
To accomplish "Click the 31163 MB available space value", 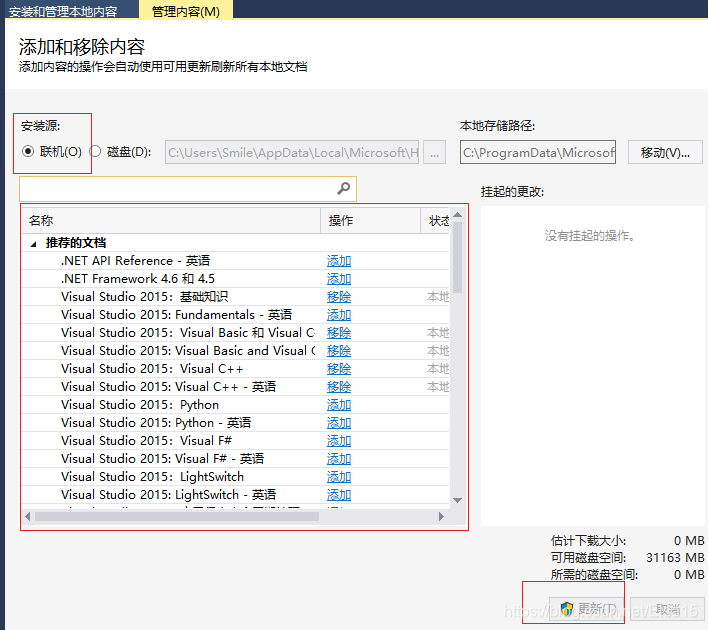I will click(x=675, y=558).
